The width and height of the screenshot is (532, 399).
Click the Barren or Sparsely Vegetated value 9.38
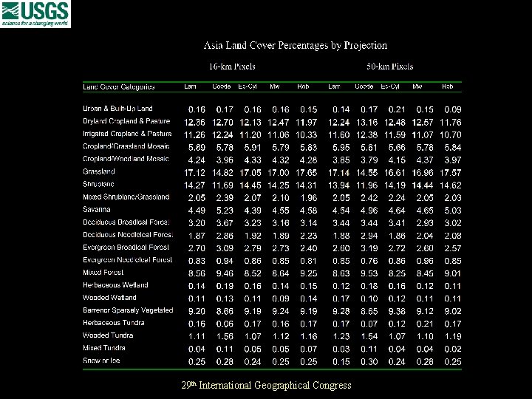click(x=397, y=311)
